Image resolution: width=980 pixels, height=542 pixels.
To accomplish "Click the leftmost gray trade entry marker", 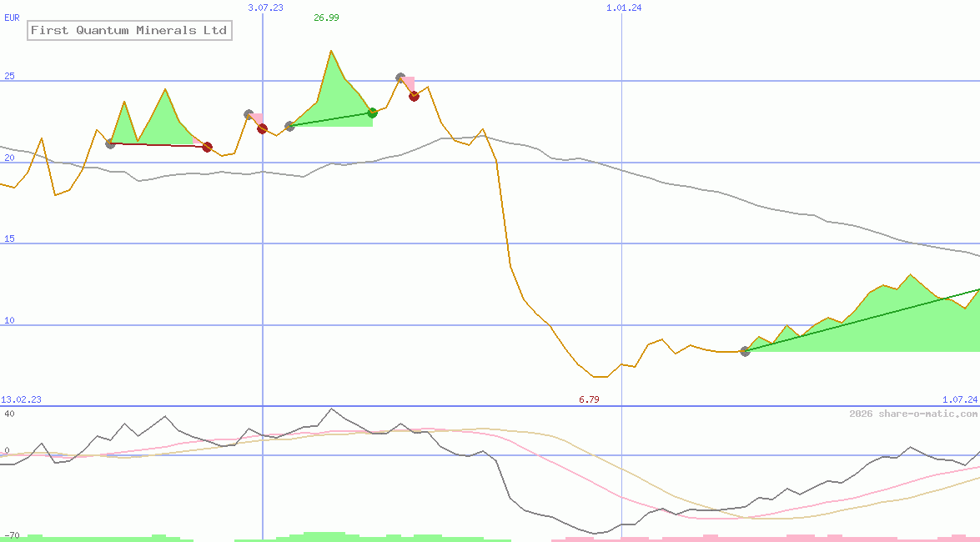I will point(110,143).
